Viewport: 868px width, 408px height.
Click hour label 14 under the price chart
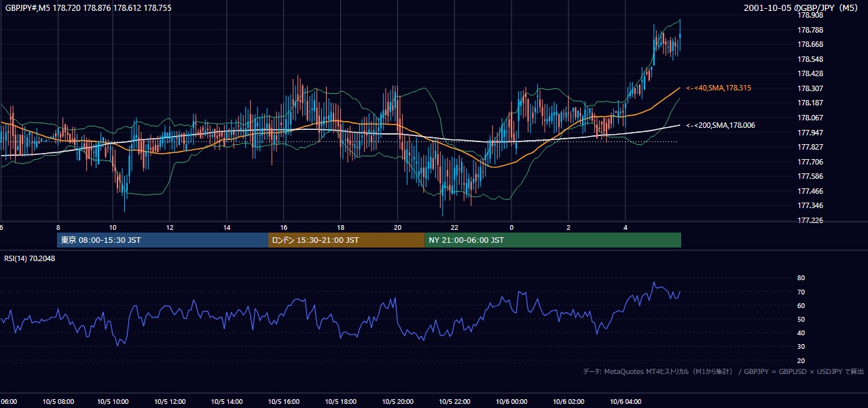tap(227, 228)
